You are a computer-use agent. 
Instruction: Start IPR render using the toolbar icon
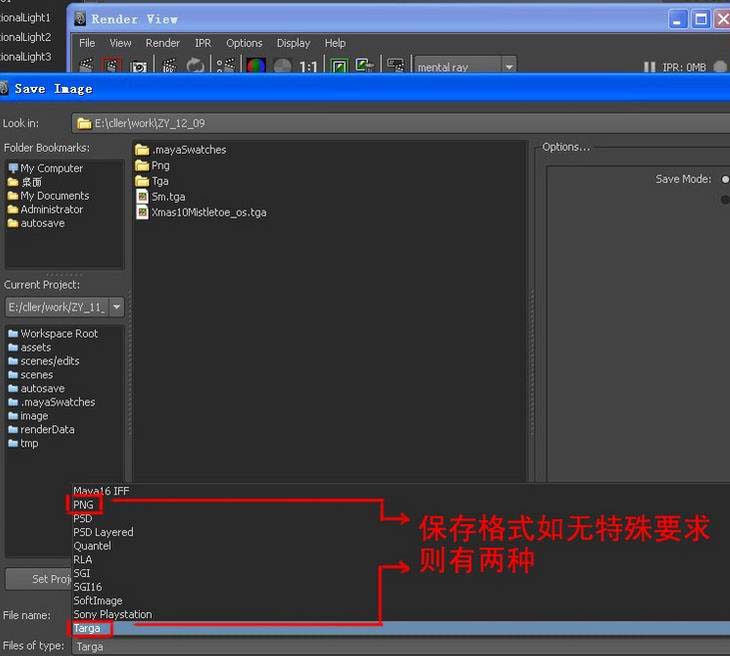pos(169,66)
